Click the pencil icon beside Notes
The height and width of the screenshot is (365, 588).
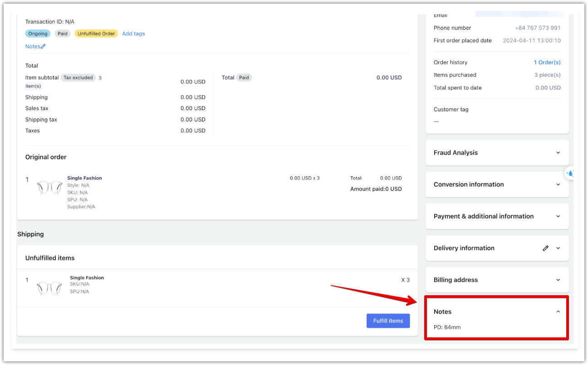43,46
